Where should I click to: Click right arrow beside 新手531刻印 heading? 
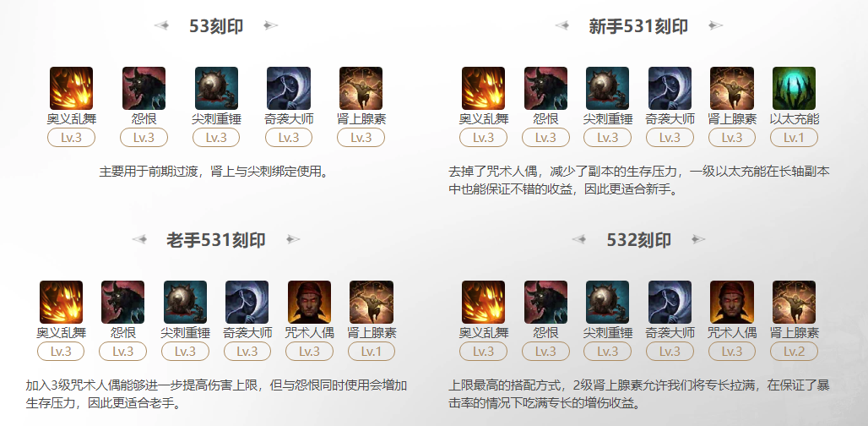[x=716, y=25]
